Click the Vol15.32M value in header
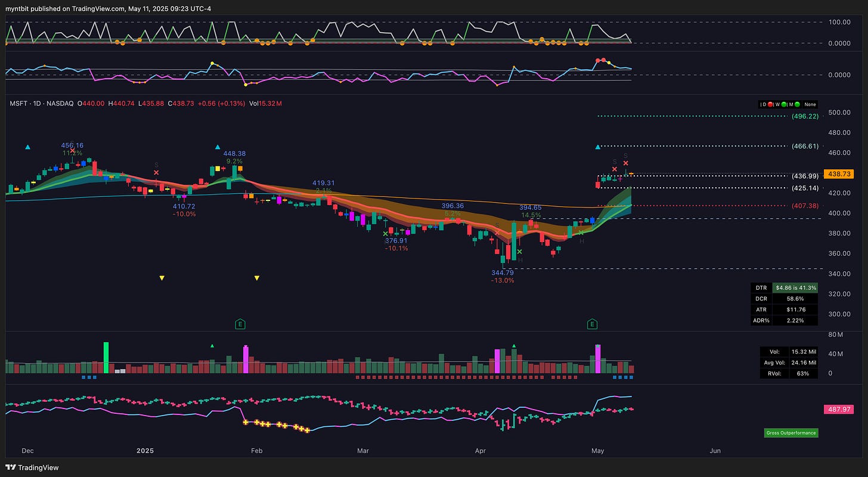 tap(266, 104)
